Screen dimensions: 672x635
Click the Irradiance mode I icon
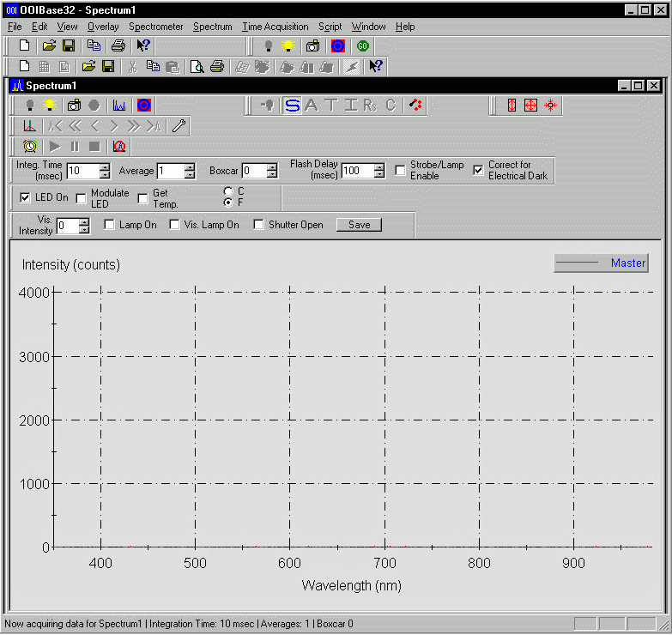coord(350,105)
